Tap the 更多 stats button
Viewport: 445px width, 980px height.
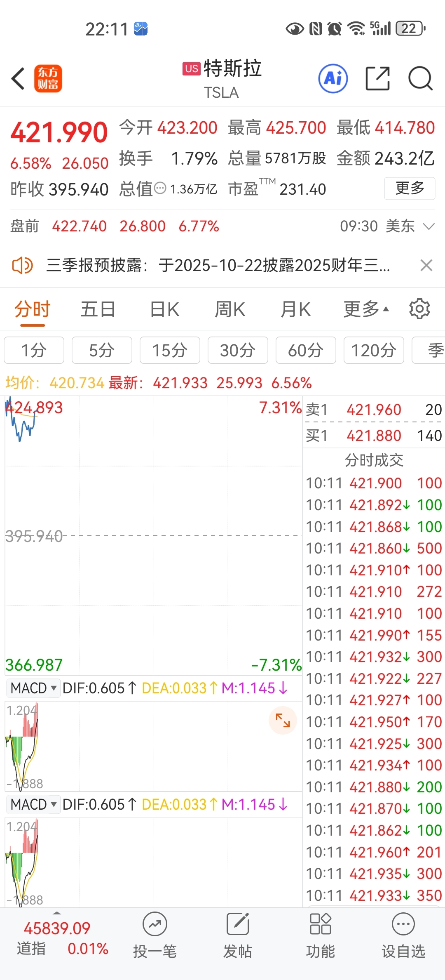410,188
